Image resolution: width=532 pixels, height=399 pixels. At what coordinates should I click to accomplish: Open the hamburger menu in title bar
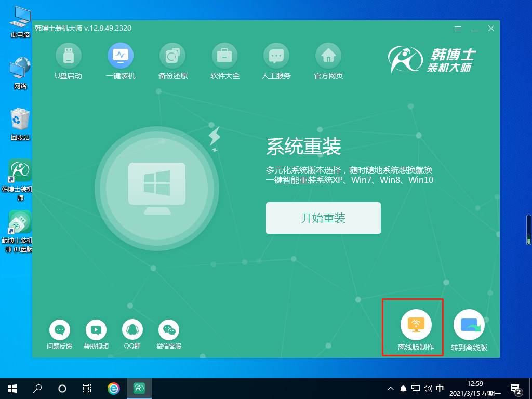(x=458, y=29)
